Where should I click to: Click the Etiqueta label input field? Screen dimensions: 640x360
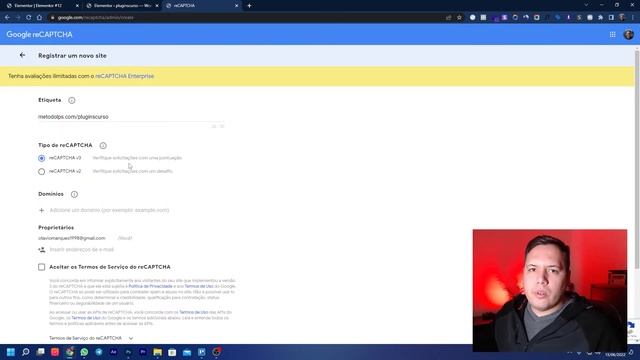click(x=131, y=117)
